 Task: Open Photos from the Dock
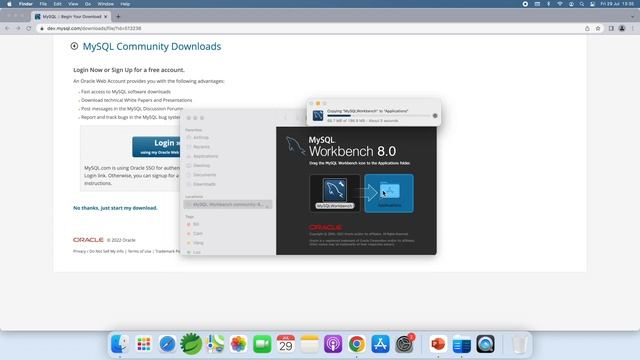pos(238,344)
